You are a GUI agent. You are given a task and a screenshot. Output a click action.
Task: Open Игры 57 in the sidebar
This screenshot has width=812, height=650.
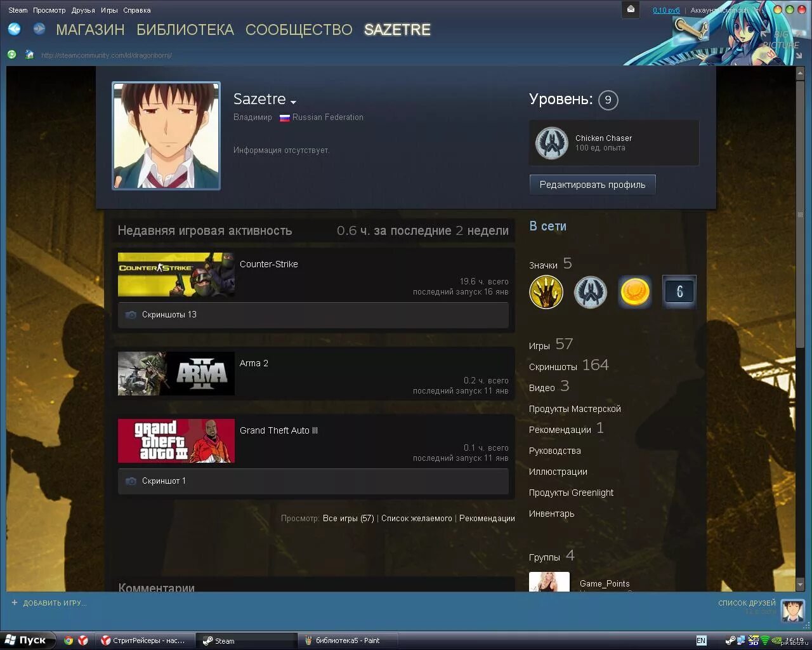[x=551, y=345]
